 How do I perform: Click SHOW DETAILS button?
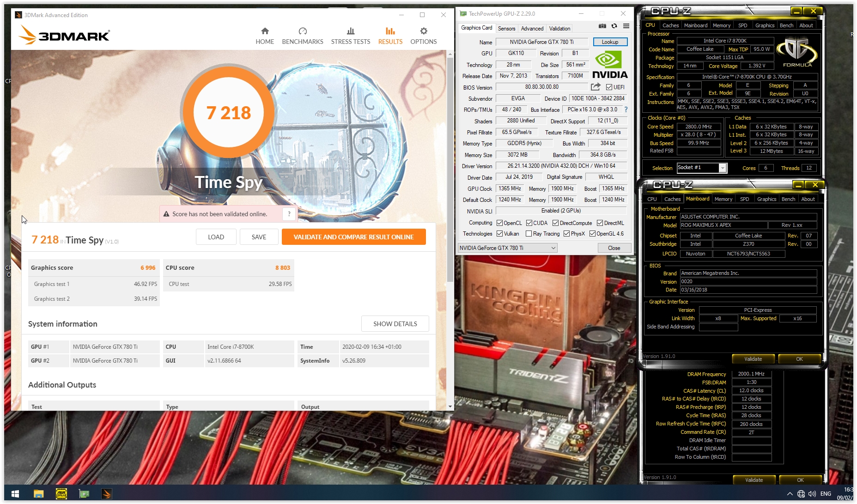click(395, 324)
